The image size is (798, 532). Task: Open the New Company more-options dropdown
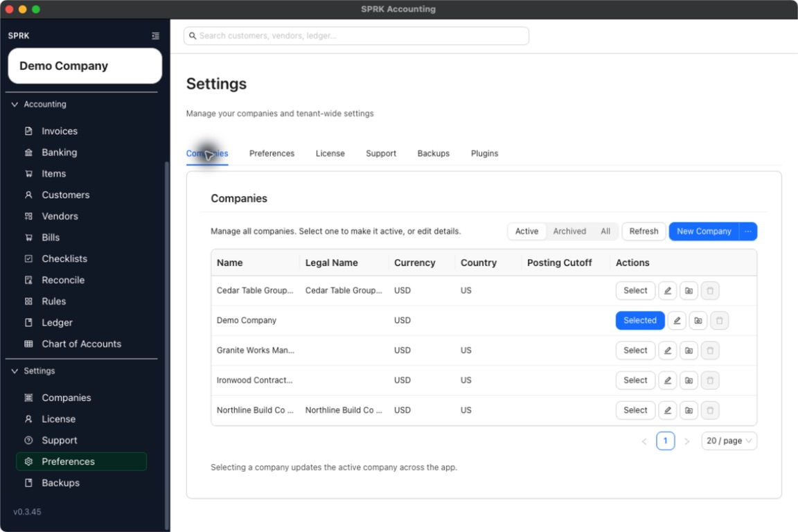[748, 231]
